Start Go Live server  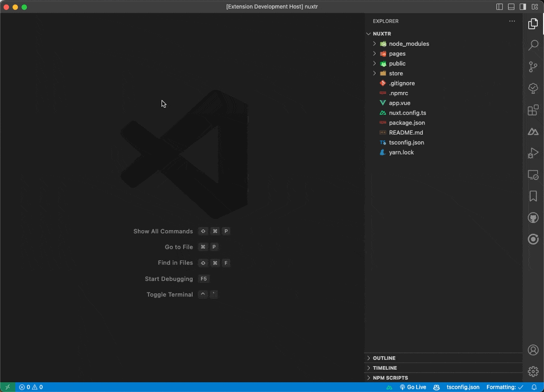point(413,387)
